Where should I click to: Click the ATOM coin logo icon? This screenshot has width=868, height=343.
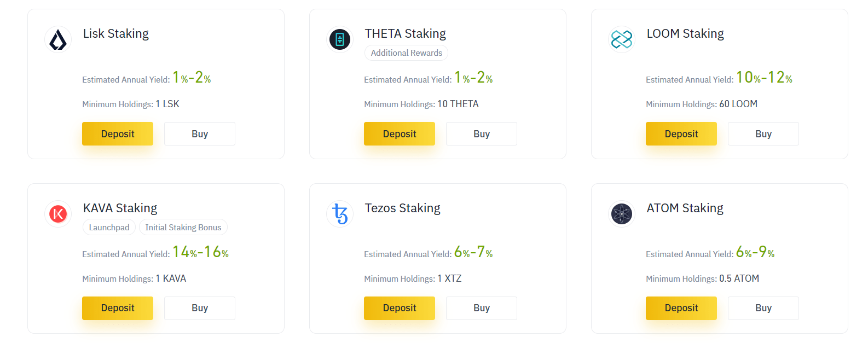(622, 213)
